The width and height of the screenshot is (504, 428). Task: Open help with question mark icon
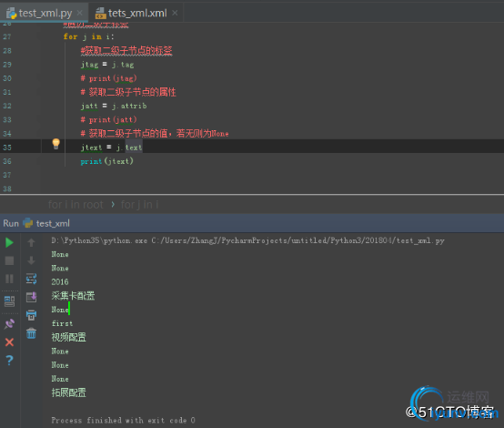(9, 360)
